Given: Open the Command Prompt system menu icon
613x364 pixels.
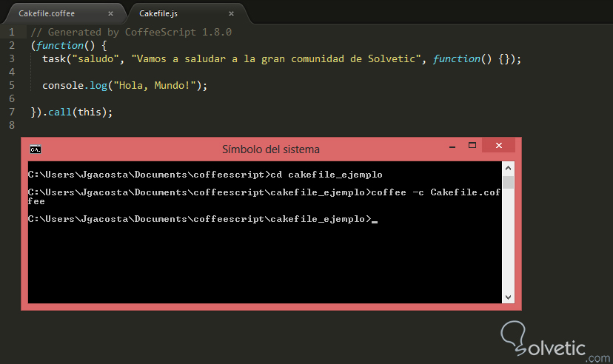Looking at the screenshot, I should [35, 149].
